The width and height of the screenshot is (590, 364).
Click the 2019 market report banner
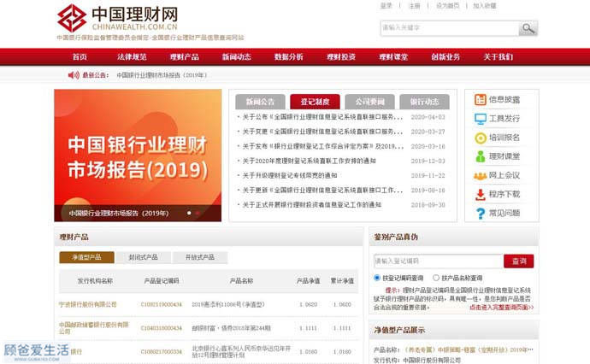click(138, 156)
